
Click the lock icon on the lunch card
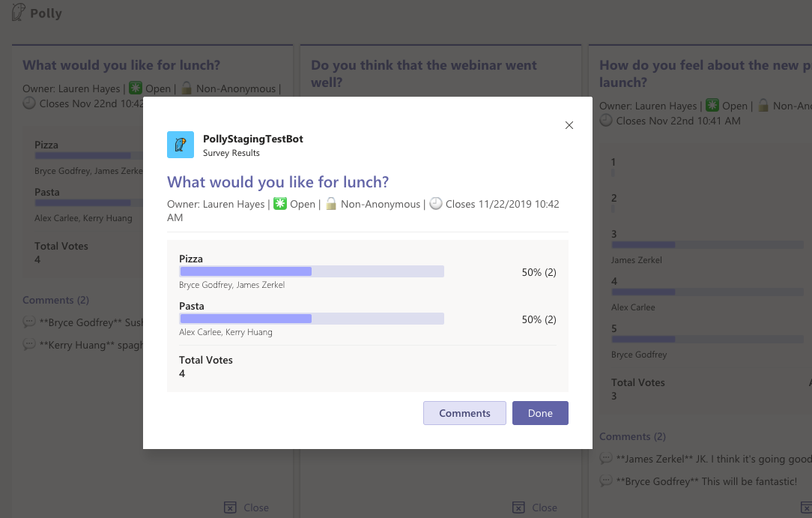[187, 88]
